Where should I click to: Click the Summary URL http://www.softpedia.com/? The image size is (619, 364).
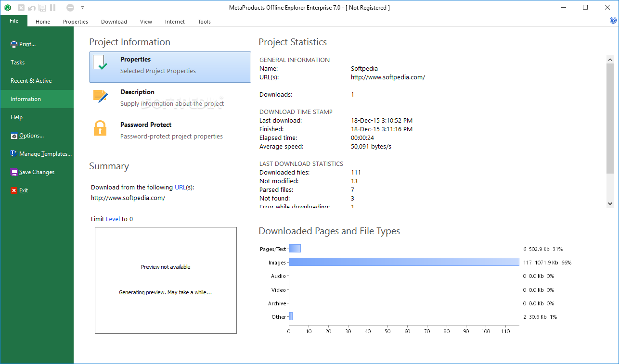(x=128, y=198)
